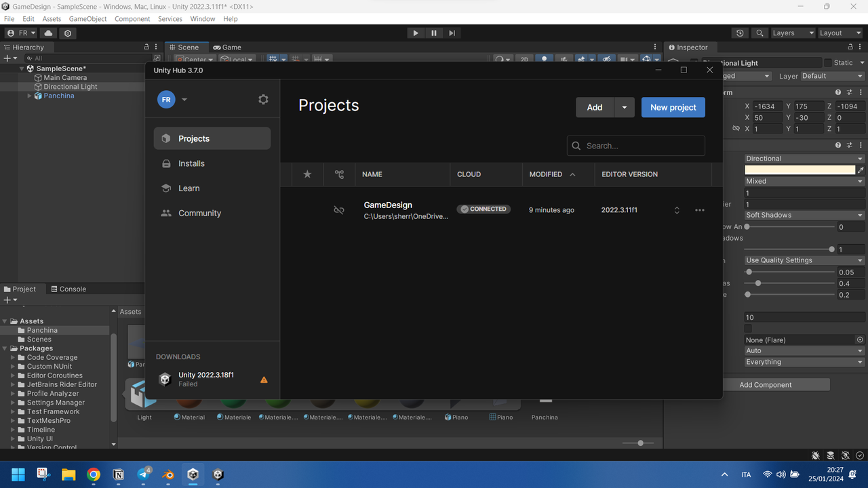Click the editor global search magnifier
The height and width of the screenshot is (488, 868).
tap(760, 33)
